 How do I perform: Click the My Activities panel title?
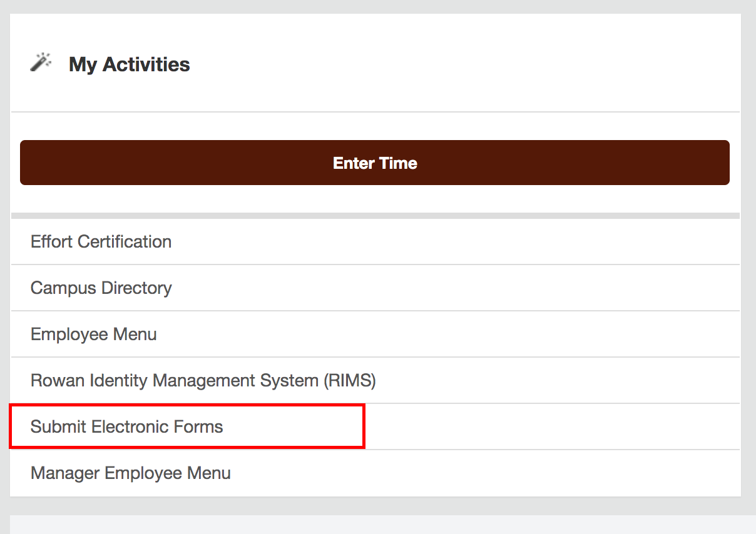click(x=129, y=64)
